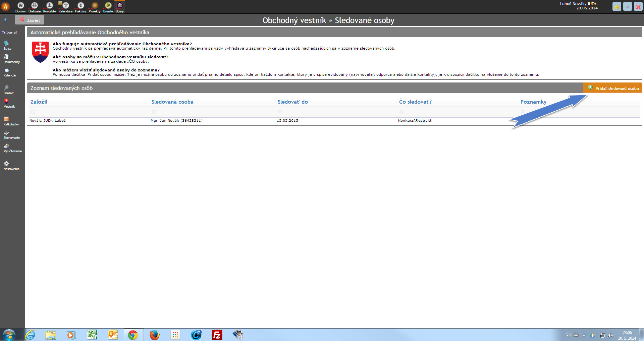Launch Internet Explorer from taskbar
Image resolution: width=644 pixels, height=341 pixels.
click(x=30, y=335)
